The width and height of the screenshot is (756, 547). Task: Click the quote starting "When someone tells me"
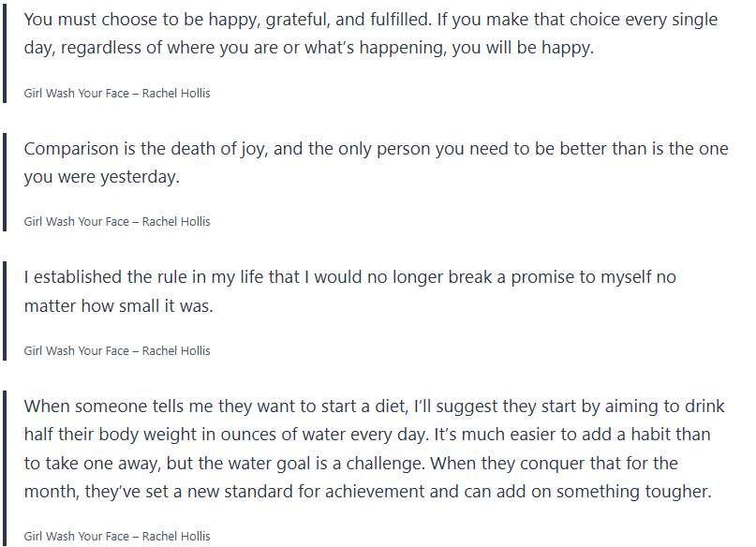coord(373,450)
